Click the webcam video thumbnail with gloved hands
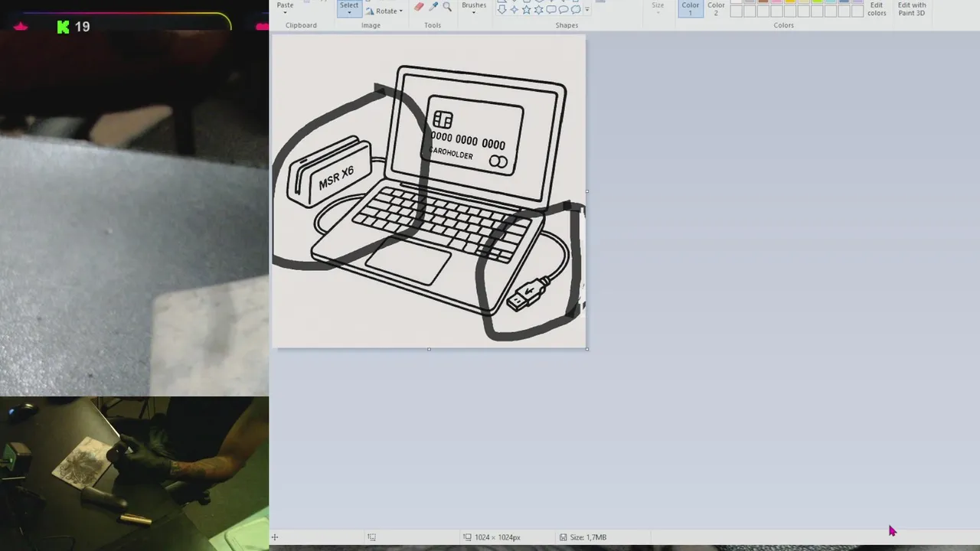 134,473
